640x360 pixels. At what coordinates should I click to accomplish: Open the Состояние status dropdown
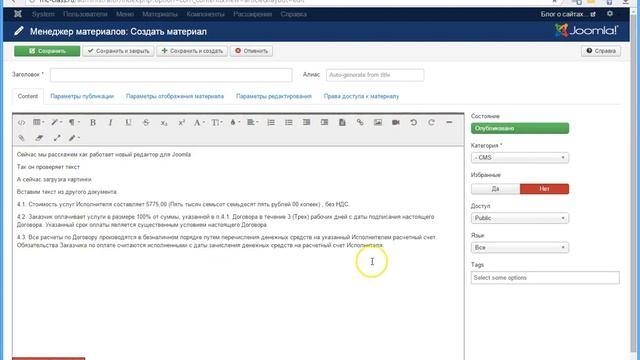(x=520, y=128)
